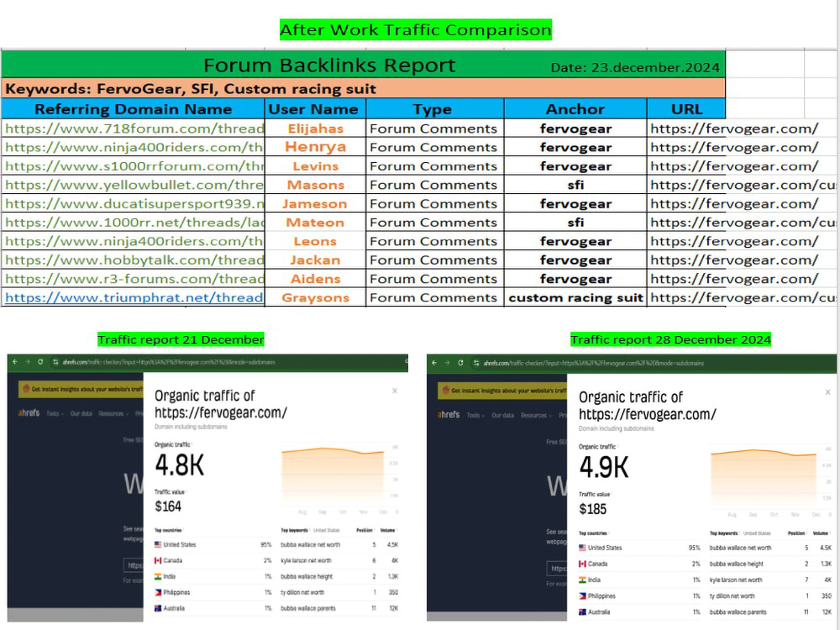This screenshot has width=840, height=630.
Task: Click India flag in 4.8K report
Action: pos(158,576)
